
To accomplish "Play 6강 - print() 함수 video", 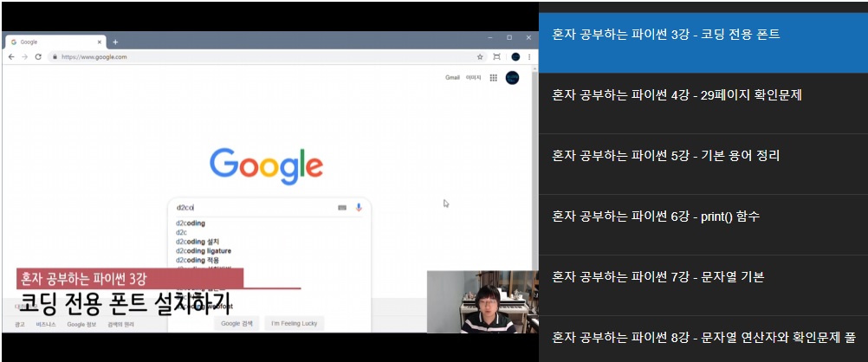I will (703, 224).
